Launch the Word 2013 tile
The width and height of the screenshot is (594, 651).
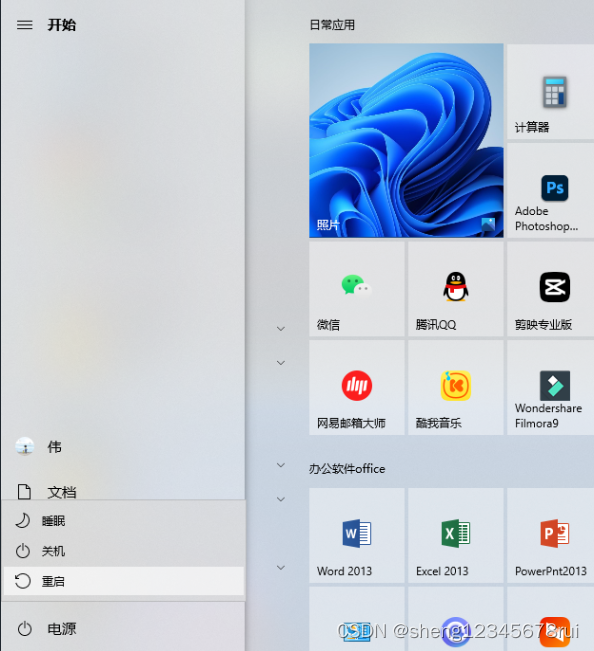357,536
